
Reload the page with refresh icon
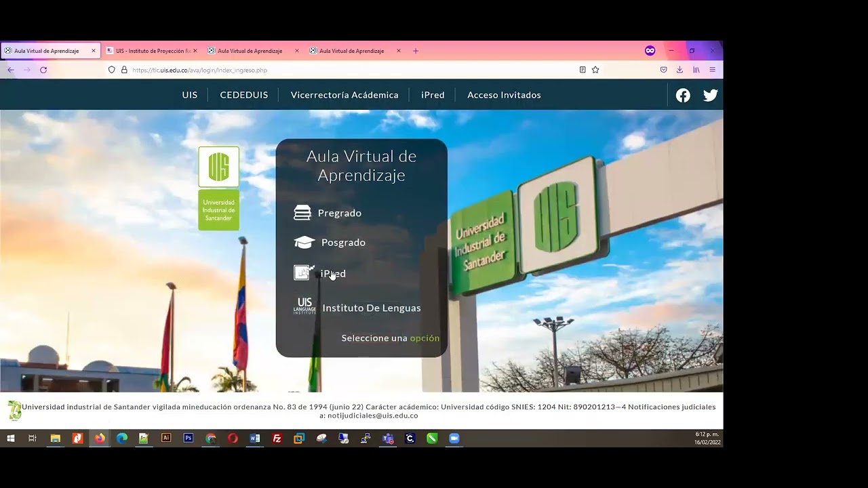pyautogui.click(x=43, y=70)
